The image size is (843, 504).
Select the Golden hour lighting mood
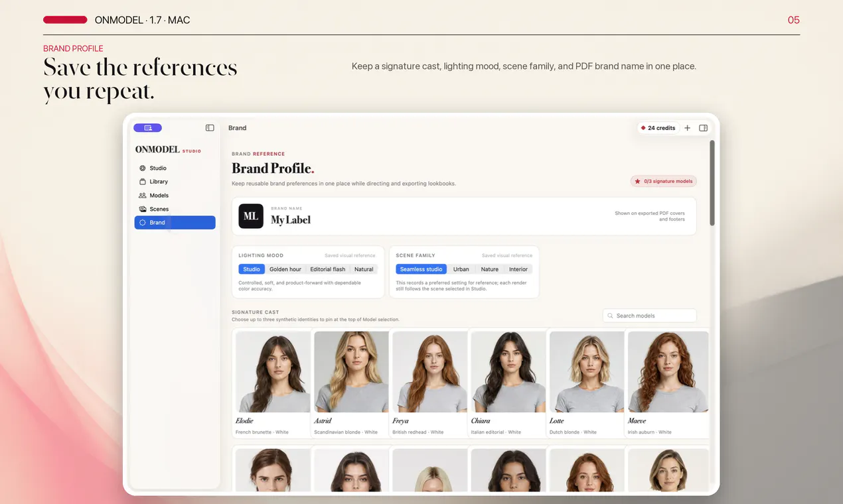point(285,269)
